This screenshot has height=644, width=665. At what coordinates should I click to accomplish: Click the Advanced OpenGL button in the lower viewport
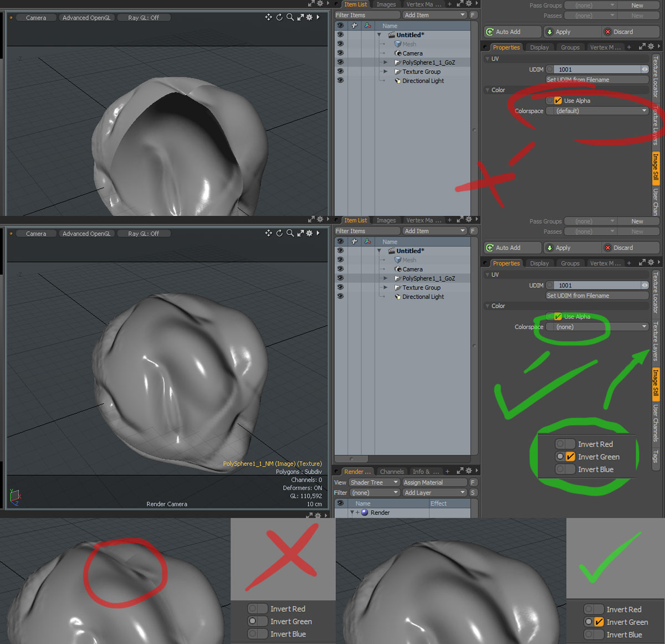86,234
